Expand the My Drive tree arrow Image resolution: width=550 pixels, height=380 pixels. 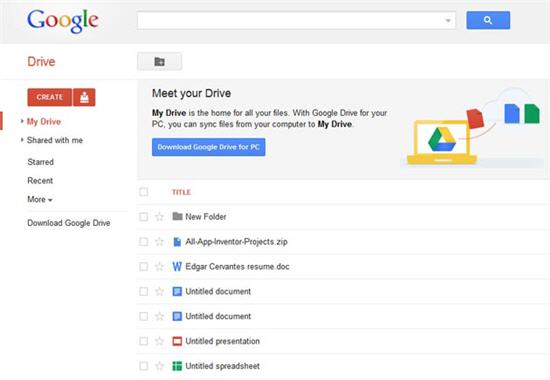coord(22,121)
